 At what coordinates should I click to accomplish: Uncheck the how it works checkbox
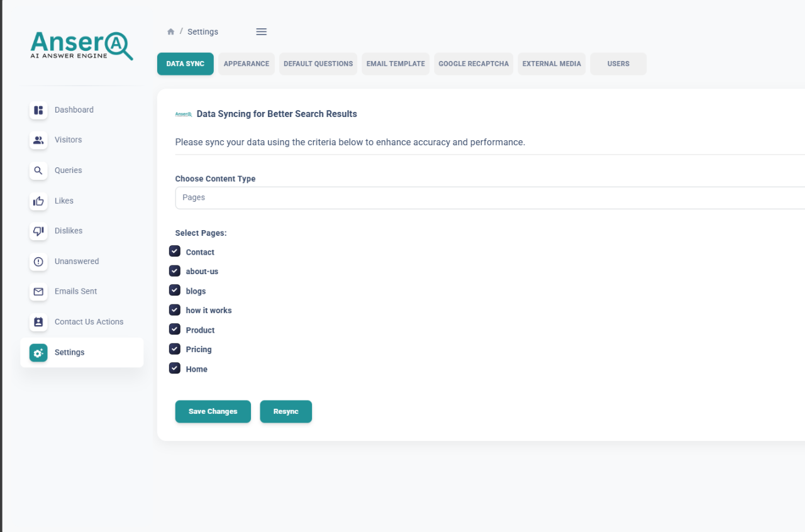(x=175, y=310)
